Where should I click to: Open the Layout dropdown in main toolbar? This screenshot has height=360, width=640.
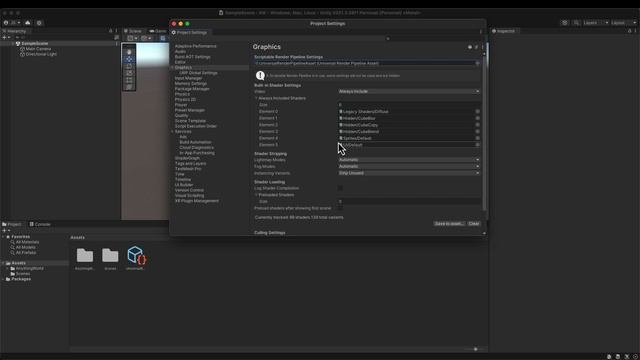(624, 23)
